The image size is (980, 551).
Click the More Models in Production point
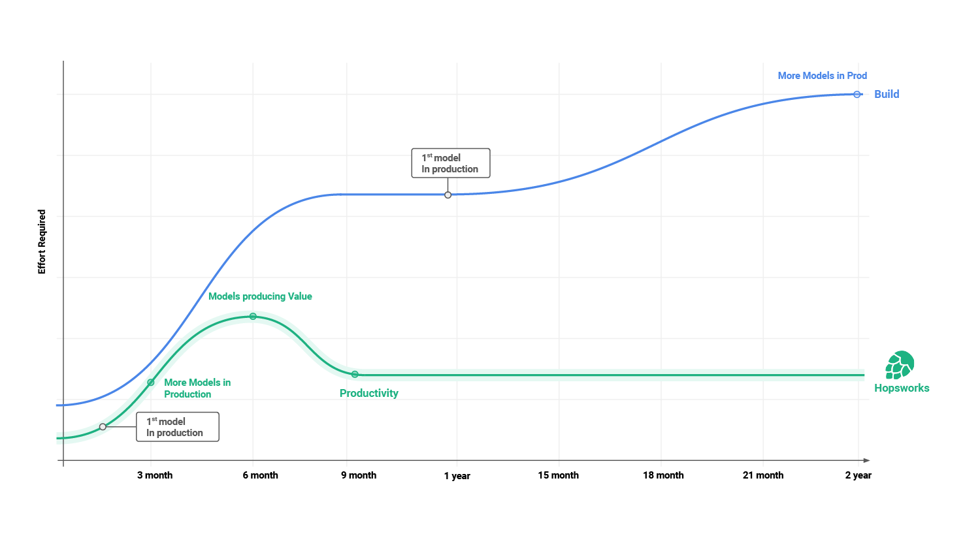pyautogui.click(x=151, y=383)
